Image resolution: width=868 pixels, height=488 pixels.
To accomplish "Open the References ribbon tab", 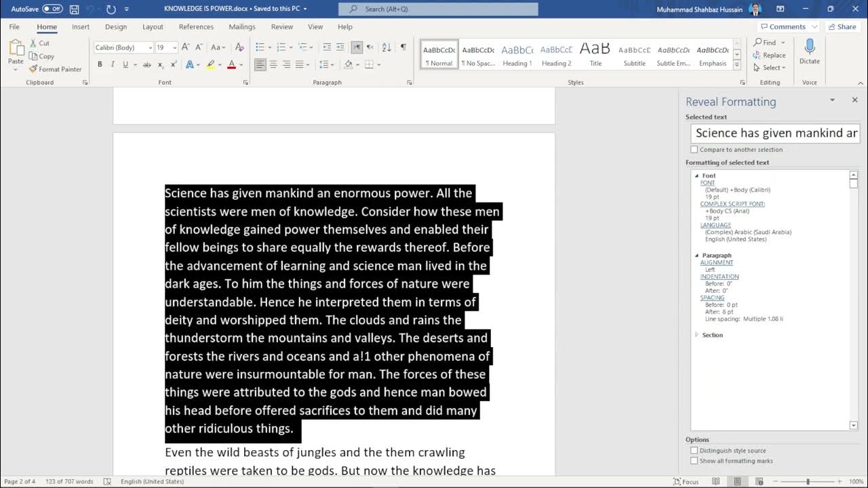I will [x=196, y=27].
